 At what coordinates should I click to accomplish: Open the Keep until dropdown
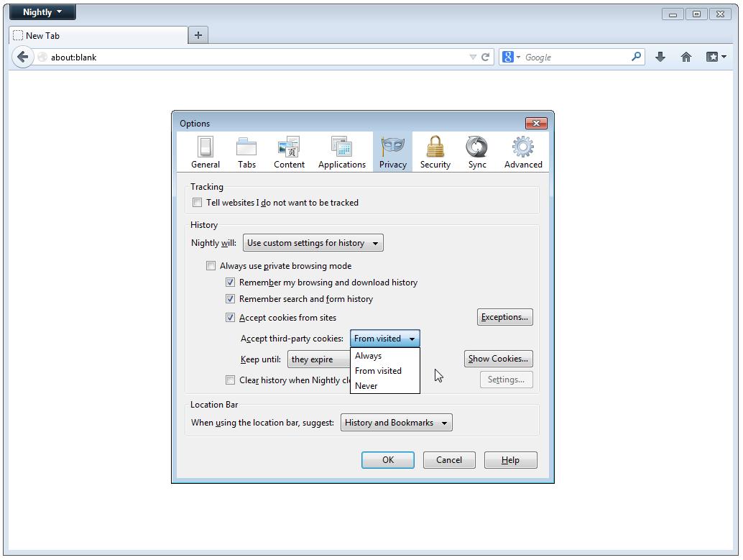(318, 359)
